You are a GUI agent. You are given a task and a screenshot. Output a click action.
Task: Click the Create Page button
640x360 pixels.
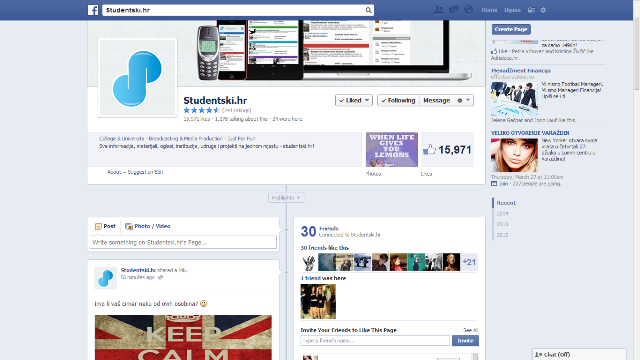coord(511,29)
